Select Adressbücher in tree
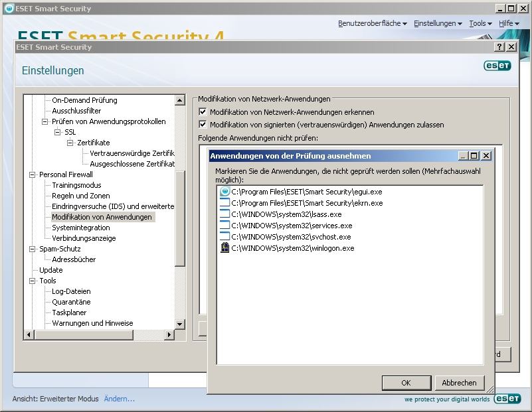532x412 pixels. pos(74,259)
